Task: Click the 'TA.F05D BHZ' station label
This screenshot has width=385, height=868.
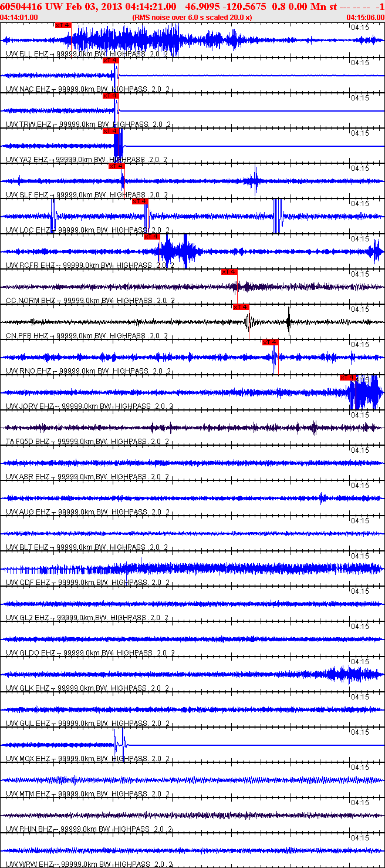Action: [28, 441]
